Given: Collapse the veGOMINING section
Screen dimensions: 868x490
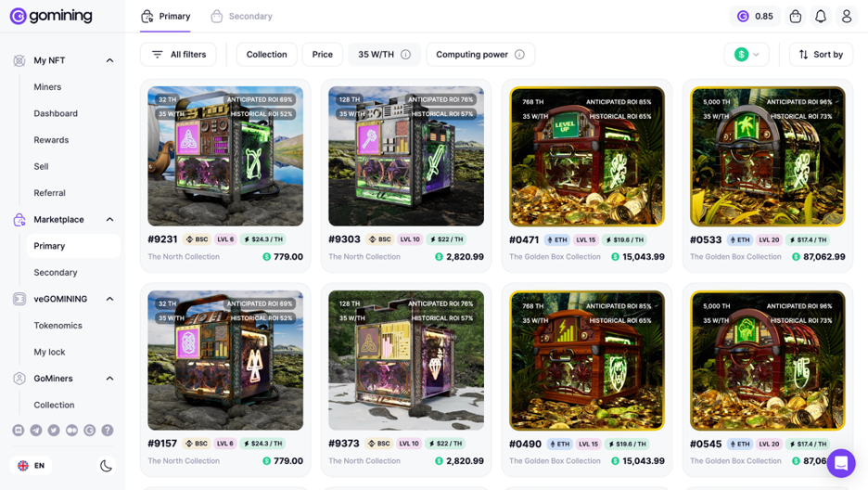Looking at the screenshot, I should tap(109, 299).
